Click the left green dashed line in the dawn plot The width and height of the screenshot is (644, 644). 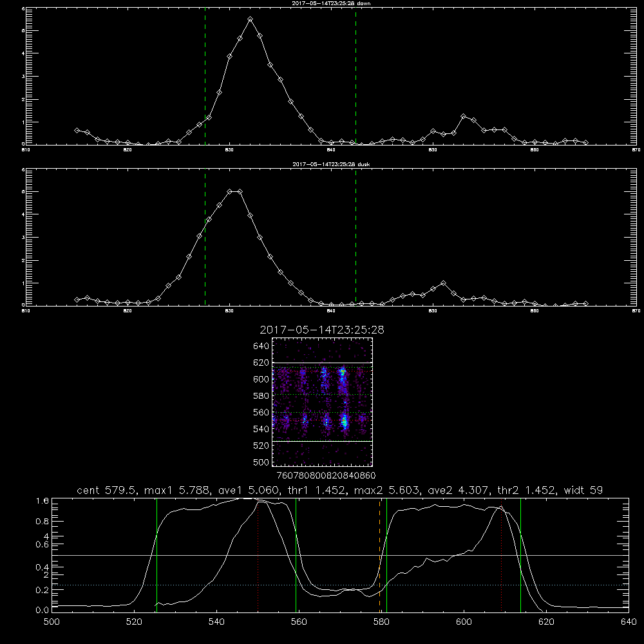coord(205,78)
